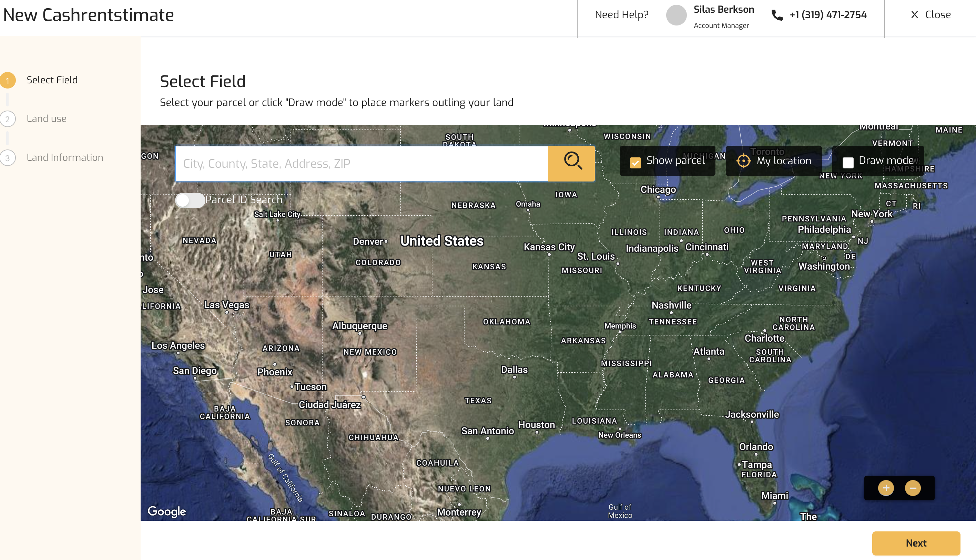The image size is (976, 560).
Task: Zoom in with the plus button
Action: point(886,488)
